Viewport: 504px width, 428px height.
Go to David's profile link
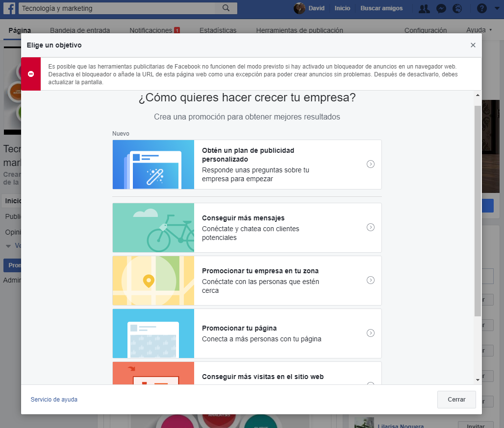click(316, 8)
